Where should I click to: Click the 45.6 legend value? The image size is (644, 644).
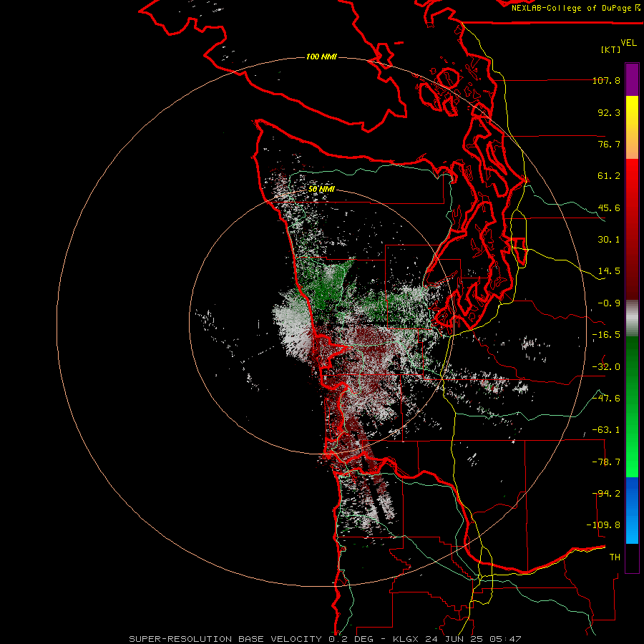pos(609,208)
